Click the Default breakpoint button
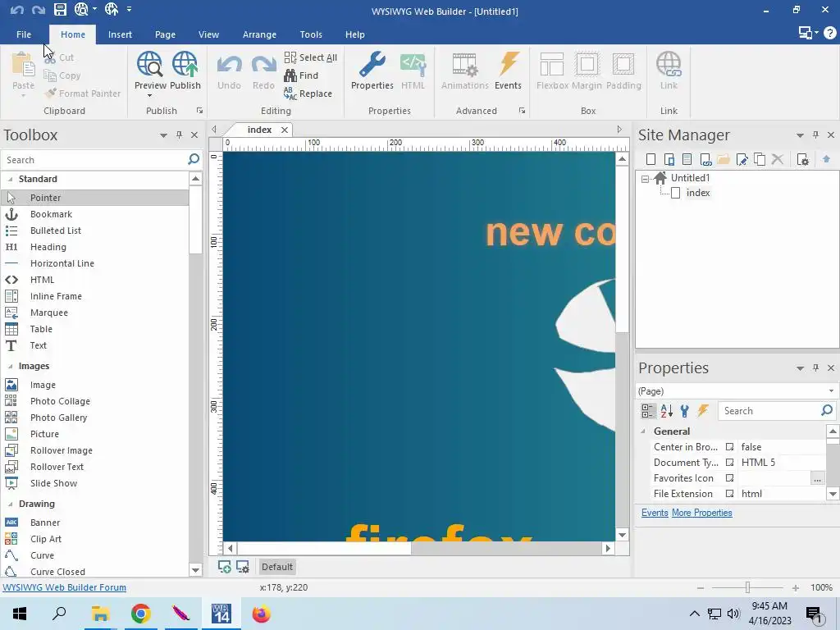 tap(277, 567)
